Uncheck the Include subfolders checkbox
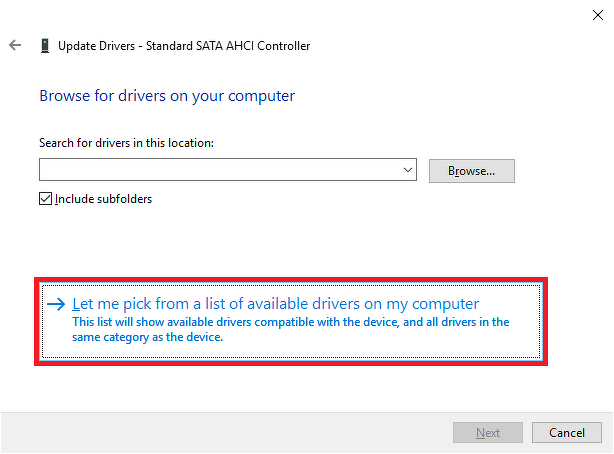 pos(45,199)
